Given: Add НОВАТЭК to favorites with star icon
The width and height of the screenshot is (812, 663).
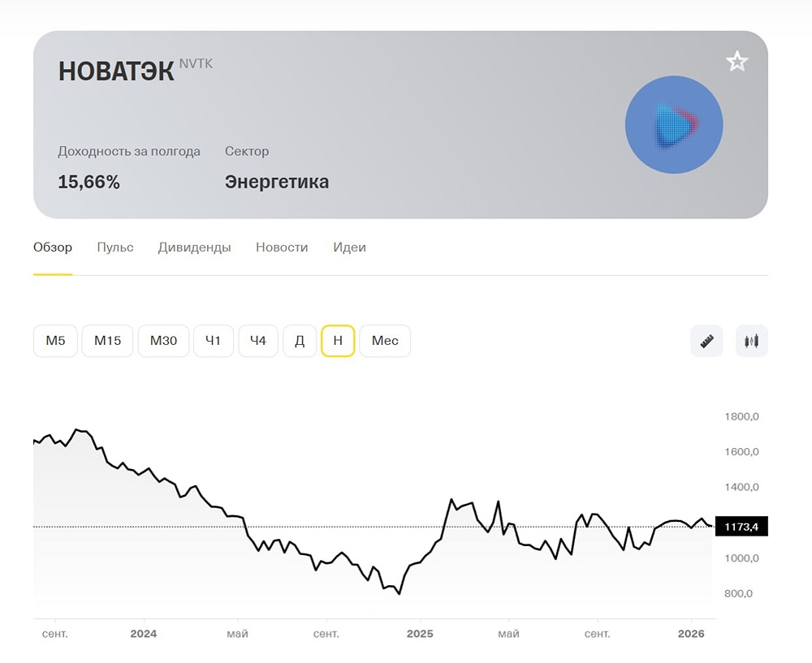Looking at the screenshot, I should click(736, 62).
